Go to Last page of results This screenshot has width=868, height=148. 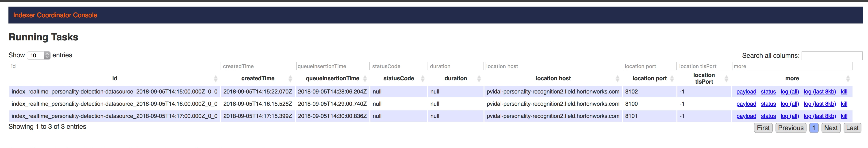tap(852, 128)
